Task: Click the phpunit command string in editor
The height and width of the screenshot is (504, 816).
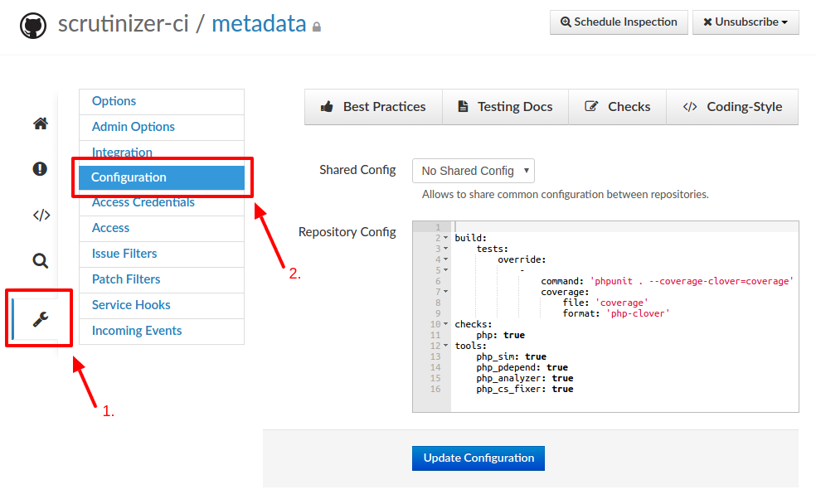Action: tap(692, 281)
